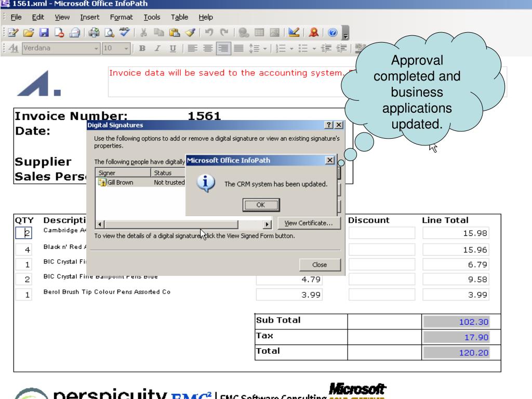Toggle Center alignment
This screenshot has height=399, width=532.
[208, 48]
